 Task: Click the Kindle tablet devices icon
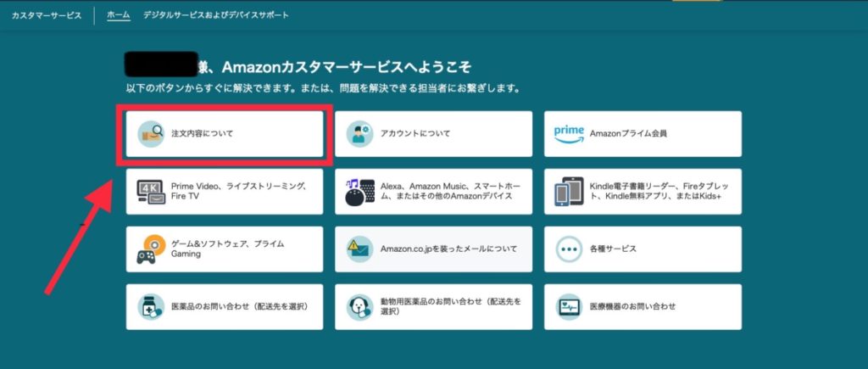pyautogui.click(x=569, y=192)
